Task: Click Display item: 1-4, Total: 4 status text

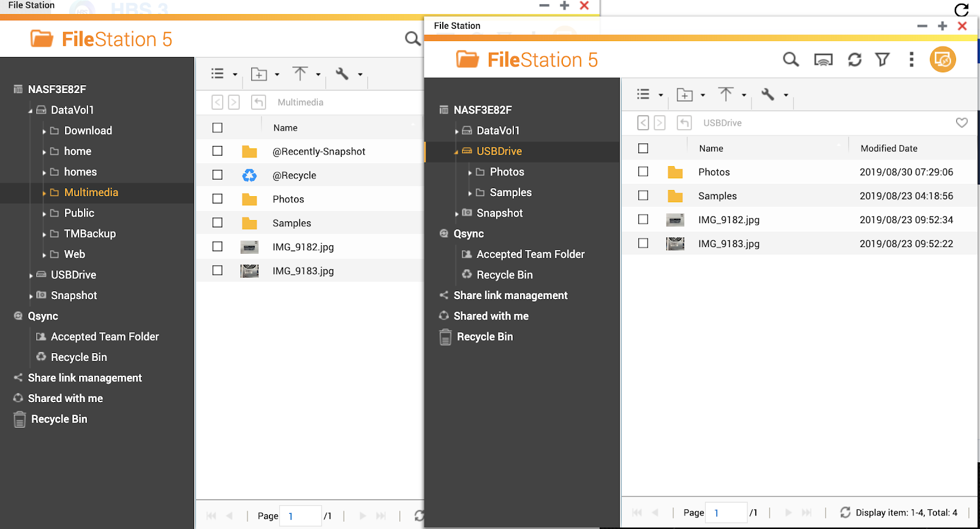Action: (907, 512)
